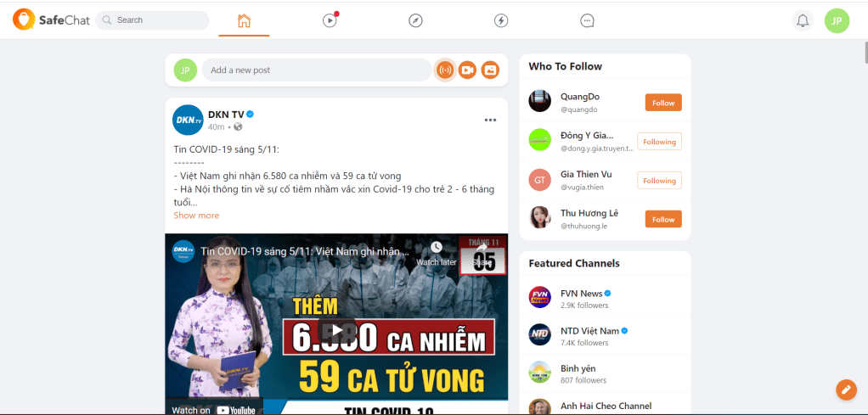Toggle Following for Gia Thien Vu
The image size is (868, 415).
[x=659, y=181]
